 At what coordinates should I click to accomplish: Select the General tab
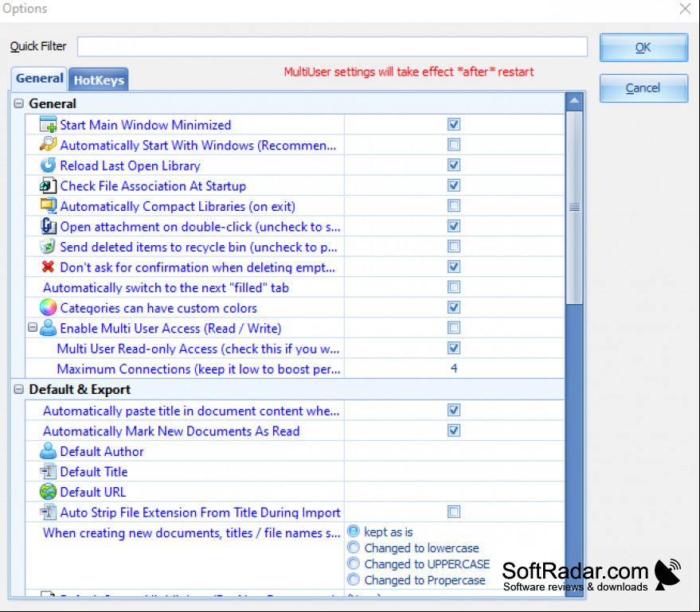coord(39,79)
